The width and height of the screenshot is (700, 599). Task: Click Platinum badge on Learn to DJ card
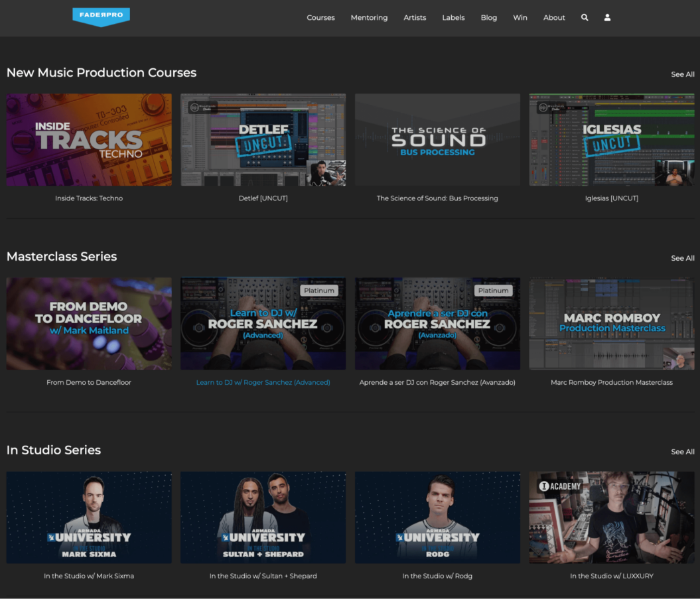[x=319, y=291]
